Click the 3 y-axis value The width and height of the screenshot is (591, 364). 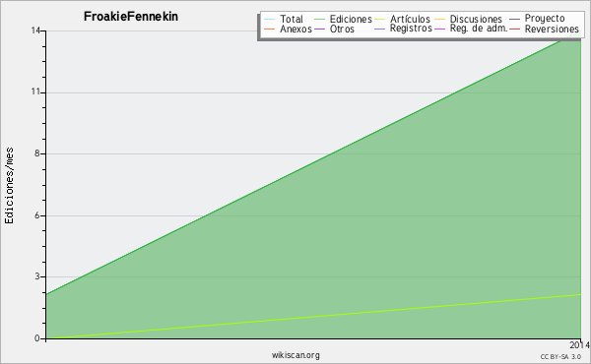pos(37,276)
